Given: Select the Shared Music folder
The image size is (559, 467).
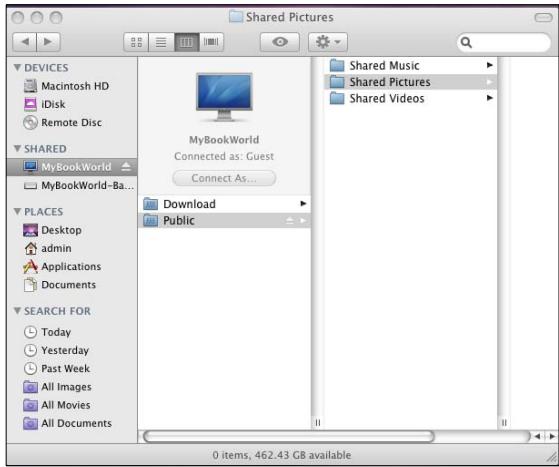Looking at the screenshot, I should (410, 65).
